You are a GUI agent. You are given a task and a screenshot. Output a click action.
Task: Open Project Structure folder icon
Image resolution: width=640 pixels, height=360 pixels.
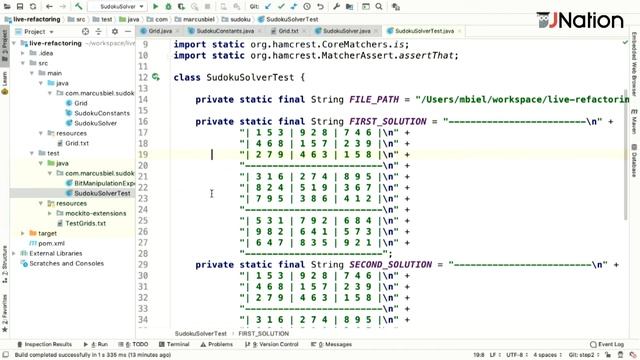349,7
